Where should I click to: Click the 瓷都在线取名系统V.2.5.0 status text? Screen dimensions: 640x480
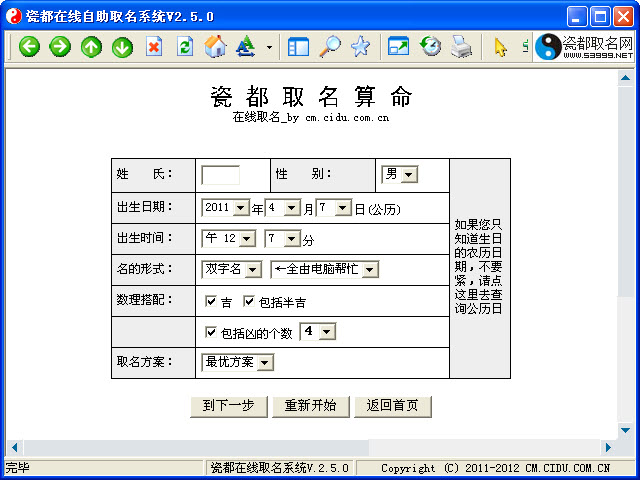point(280,468)
